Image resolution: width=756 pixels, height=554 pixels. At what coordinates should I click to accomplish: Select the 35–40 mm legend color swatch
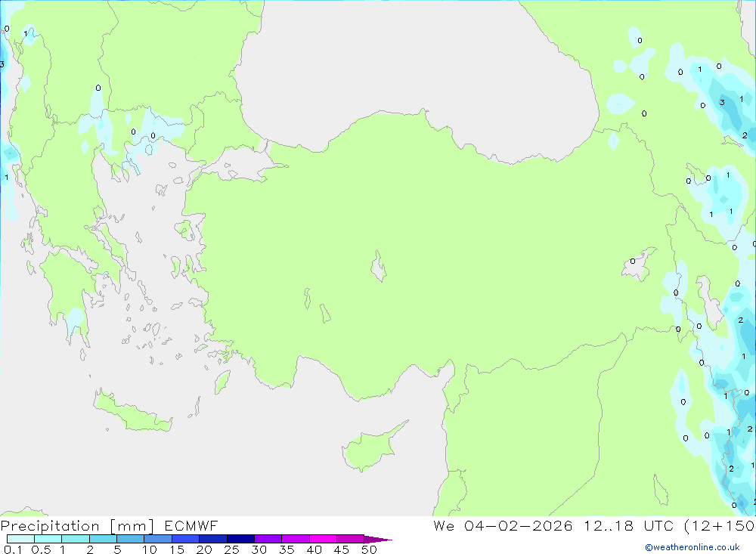pyautogui.click(x=296, y=539)
